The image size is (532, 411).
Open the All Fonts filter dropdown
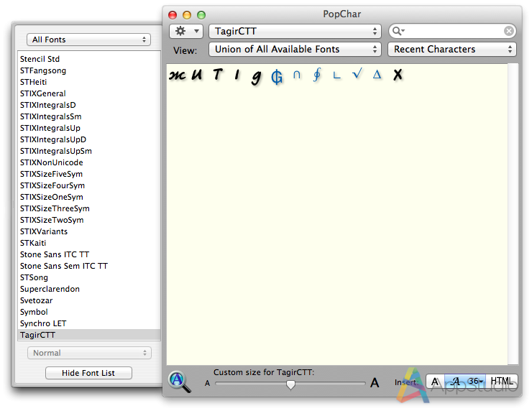(88, 40)
